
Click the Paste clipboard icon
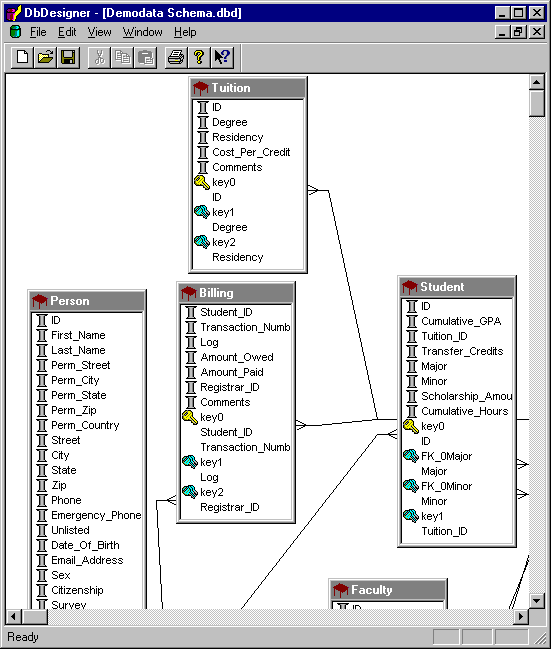pos(146,57)
